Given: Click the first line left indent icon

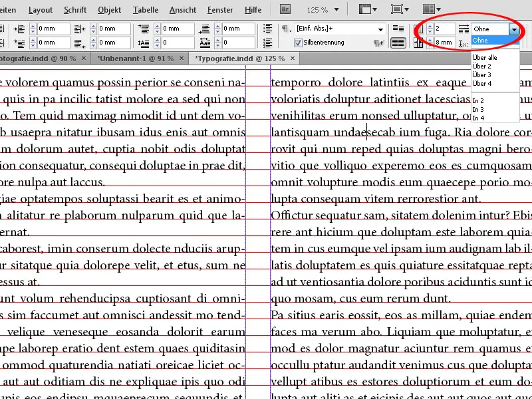Looking at the screenshot, I should [19, 43].
